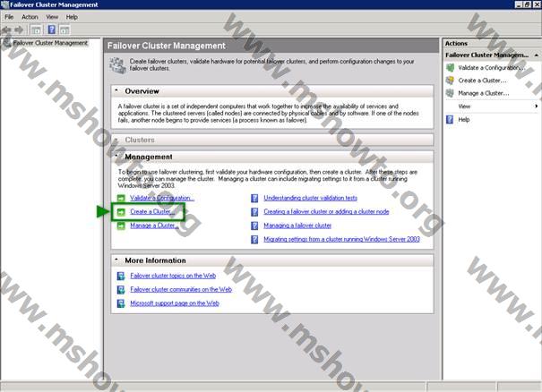Click the Failover Cluster Management tree node icon
The height and width of the screenshot is (392, 542).
6,43
